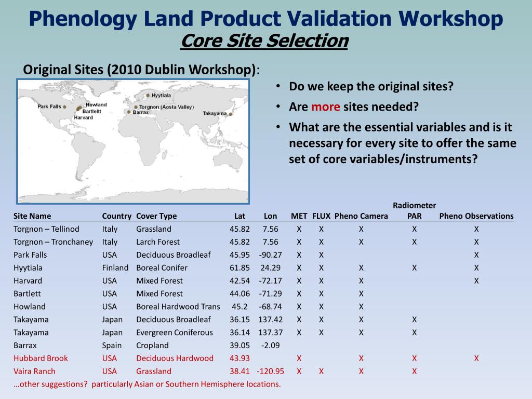Click latitude value '43.93'
The height and width of the screenshot is (399, 532).
[x=240, y=358]
